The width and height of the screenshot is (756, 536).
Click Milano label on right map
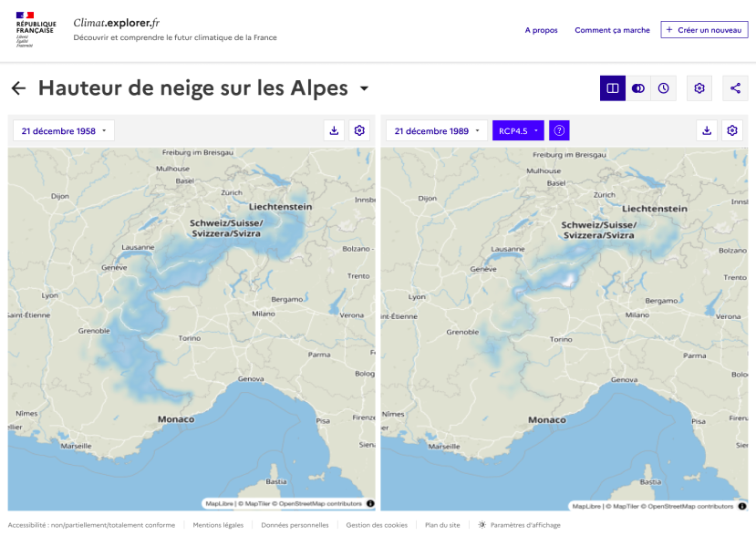637,314
